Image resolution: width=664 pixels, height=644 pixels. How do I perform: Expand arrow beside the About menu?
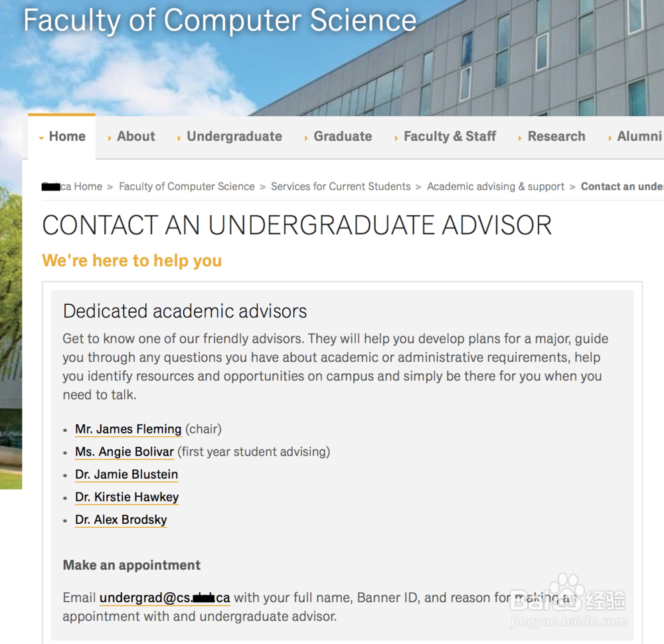110,138
